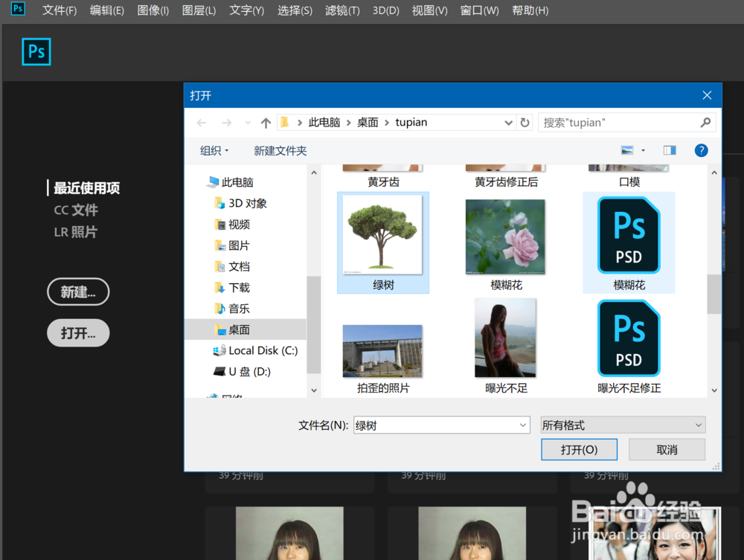Image resolution: width=744 pixels, height=560 pixels.
Task: Click the 搜索"tupian" search field
Action: pyautogui.click(x=619, y=123)
